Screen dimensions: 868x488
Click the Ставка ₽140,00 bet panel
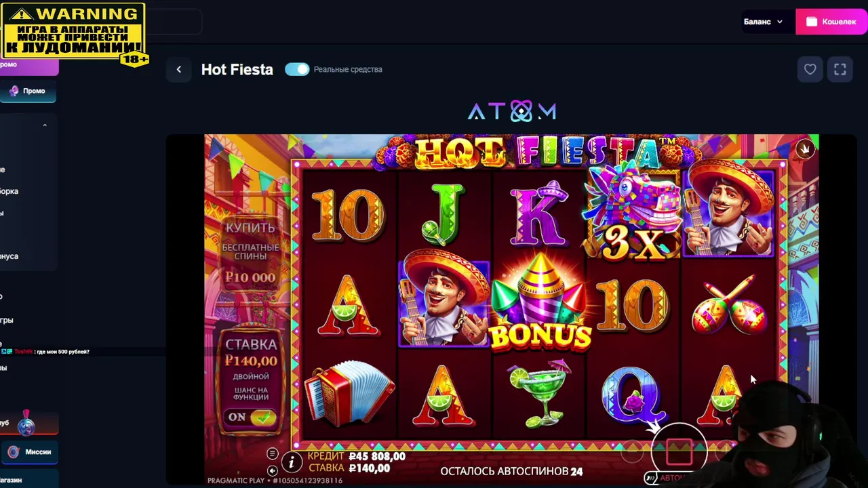pyautogui.click(x=251, y=352)
